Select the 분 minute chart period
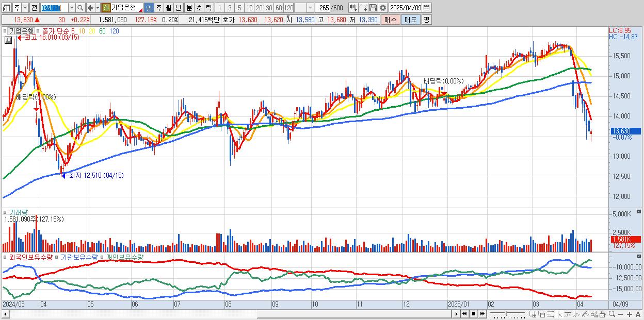Image resolution: width=644 pixels, height=320 pixels. 189,8
